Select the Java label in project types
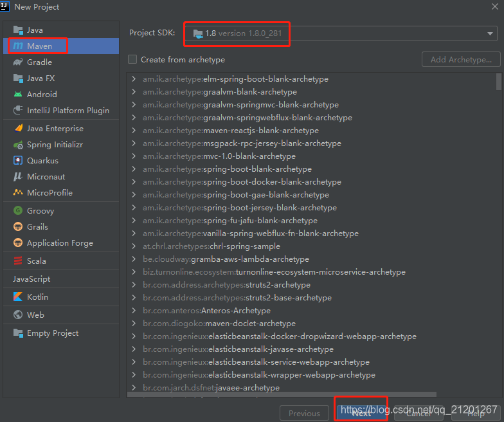 (35, 30)
